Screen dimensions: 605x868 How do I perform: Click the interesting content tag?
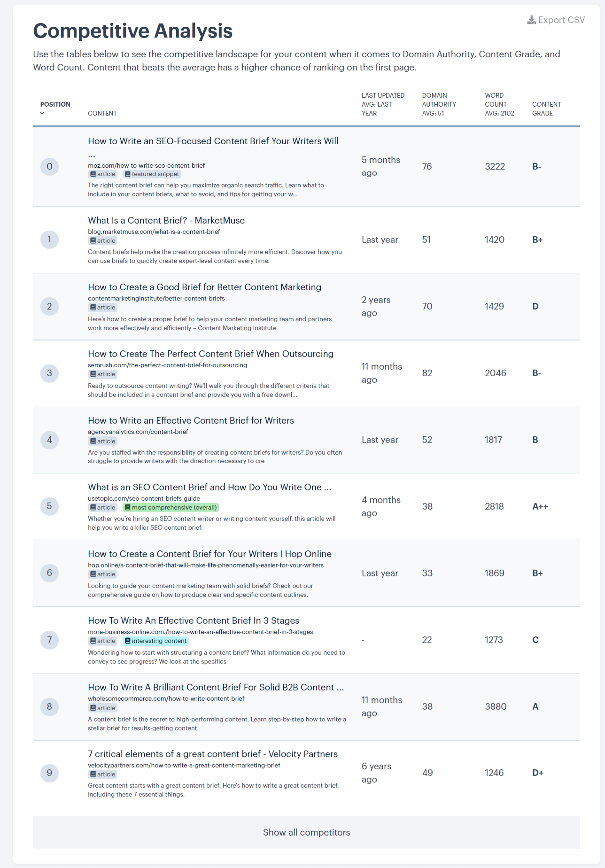click(x=155, y=641)
